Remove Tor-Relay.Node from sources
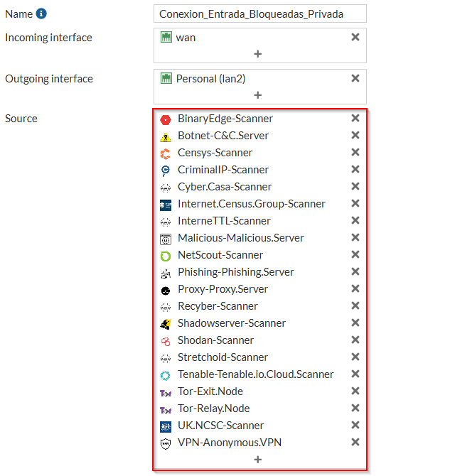This screenshot has height=476, width=450. [355, 408]
